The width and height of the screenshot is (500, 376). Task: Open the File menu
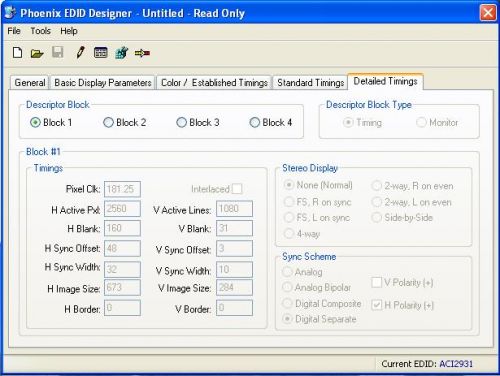point(14,31)
